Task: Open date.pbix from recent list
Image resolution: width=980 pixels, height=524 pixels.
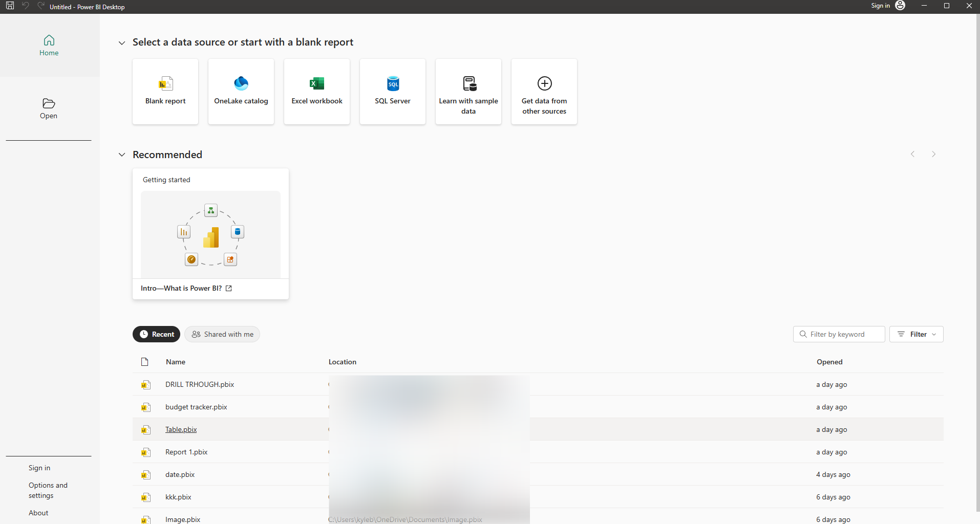Action: 180,474
